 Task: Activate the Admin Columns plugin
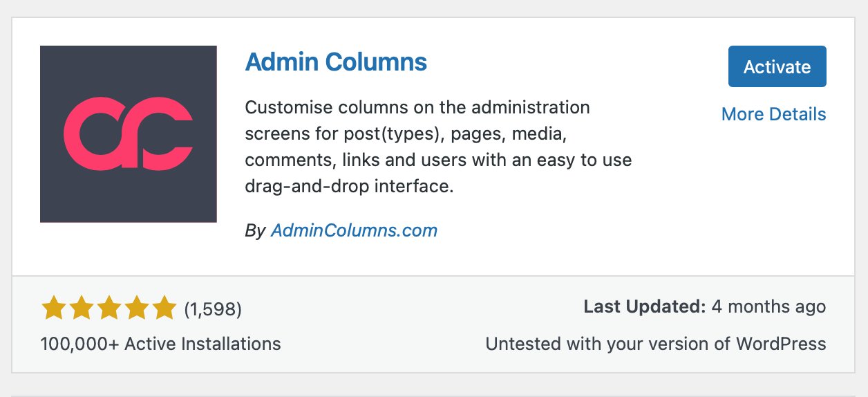777,66
